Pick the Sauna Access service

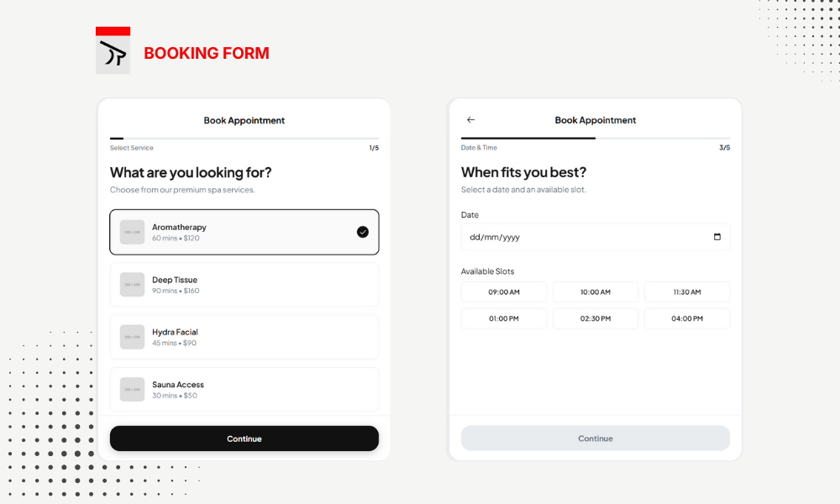[244, 390]
